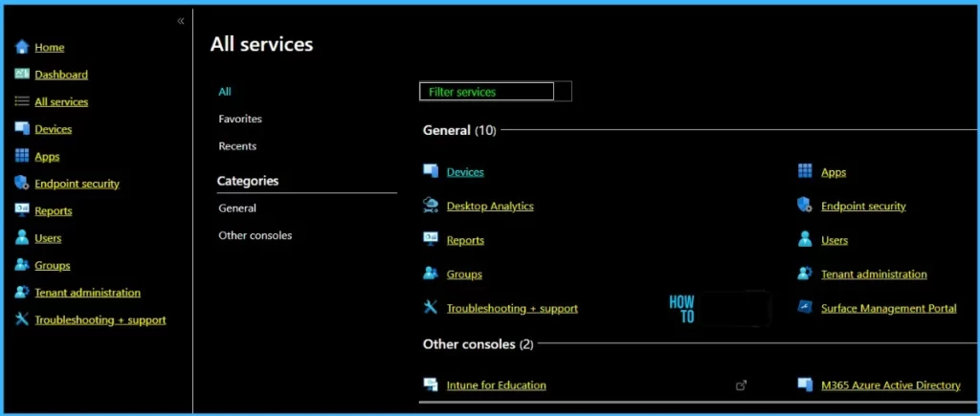The width and height of the screenshot is (980, 416).
Task: Open Apps link in General section
Action: pyautogui.click(x=834, y=172)
